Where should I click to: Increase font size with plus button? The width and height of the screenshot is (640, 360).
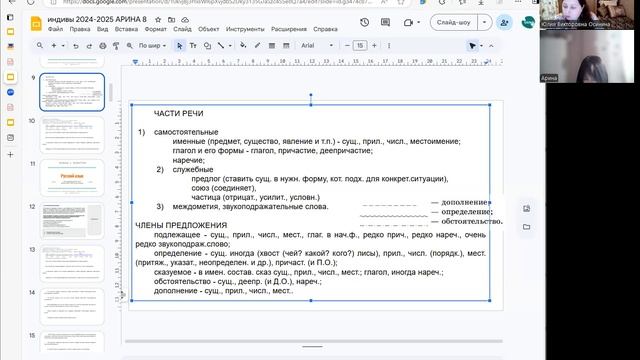coord(374,46)
